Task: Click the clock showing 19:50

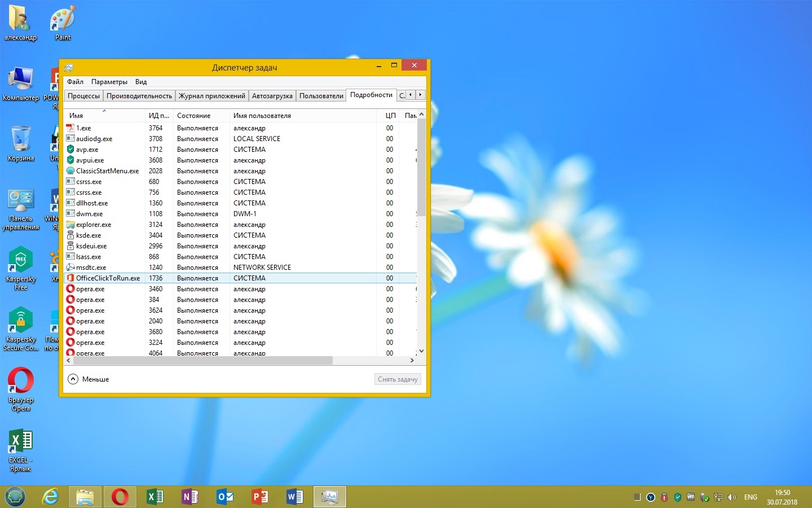Action: pos(782,493)
